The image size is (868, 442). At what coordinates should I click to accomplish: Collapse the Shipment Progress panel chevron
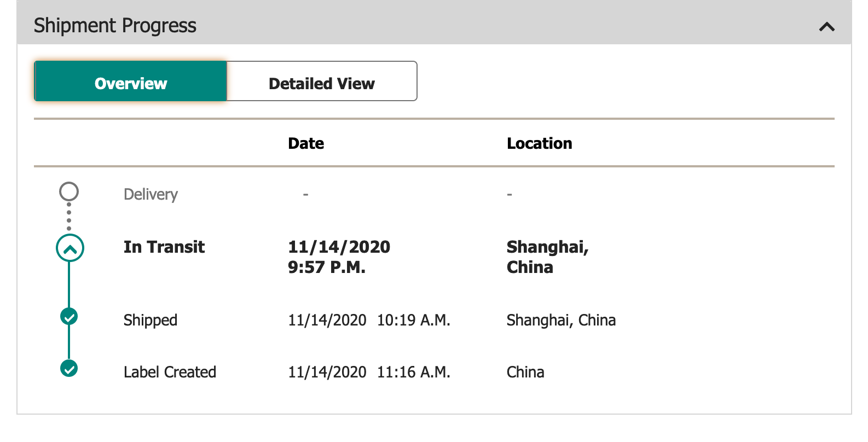click(x=826, y=26)
